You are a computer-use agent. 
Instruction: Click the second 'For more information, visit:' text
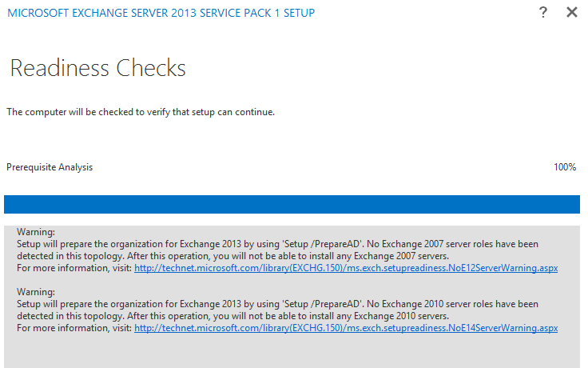74,328
